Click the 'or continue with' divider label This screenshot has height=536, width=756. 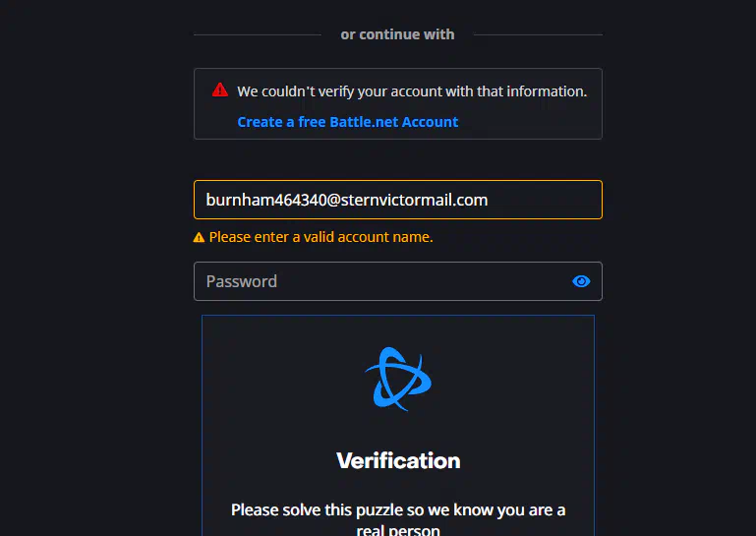(397, 34)
